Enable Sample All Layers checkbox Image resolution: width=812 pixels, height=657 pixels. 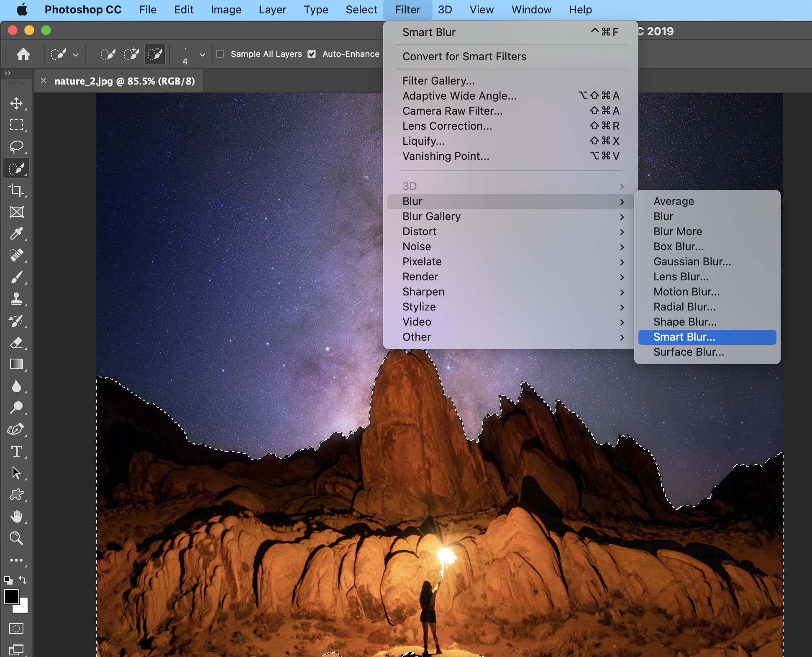220,54
